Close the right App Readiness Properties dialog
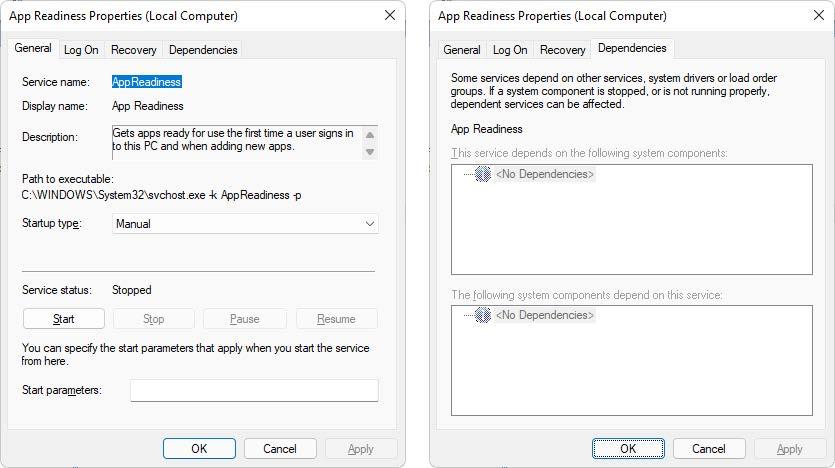The height and width of the screenshot is (468, 835). (x=818, y=15)
